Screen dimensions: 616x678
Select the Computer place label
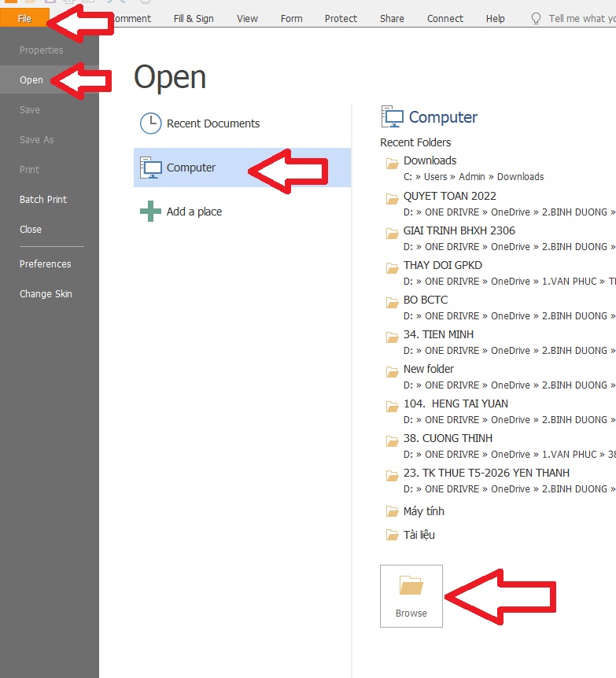click(x=190, y=168)
